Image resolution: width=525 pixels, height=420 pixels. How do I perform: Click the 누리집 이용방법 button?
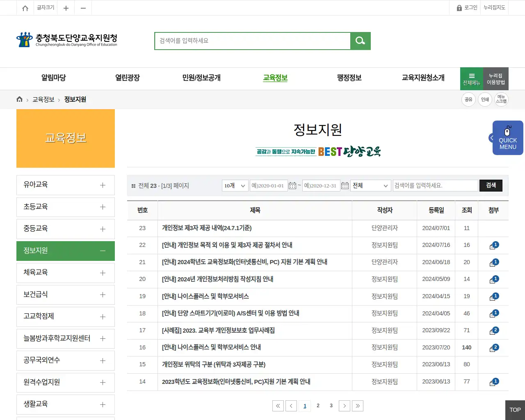496,79
